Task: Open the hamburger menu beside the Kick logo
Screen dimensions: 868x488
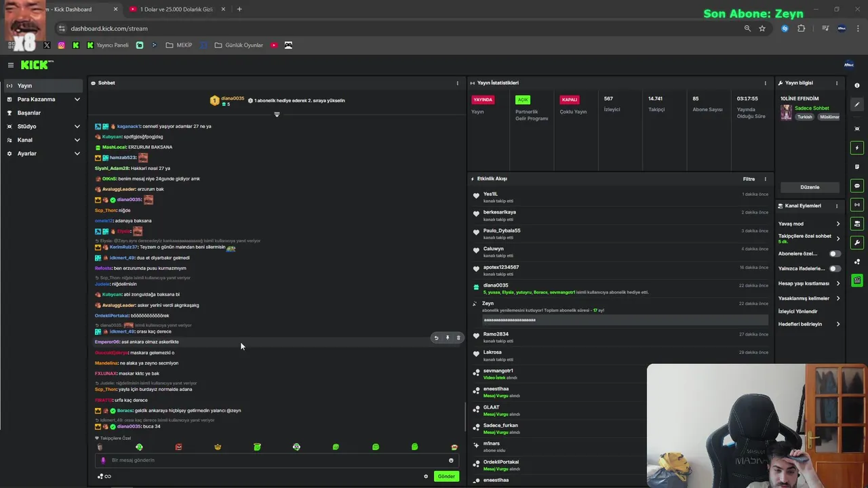Action: [x=11, y=65]
